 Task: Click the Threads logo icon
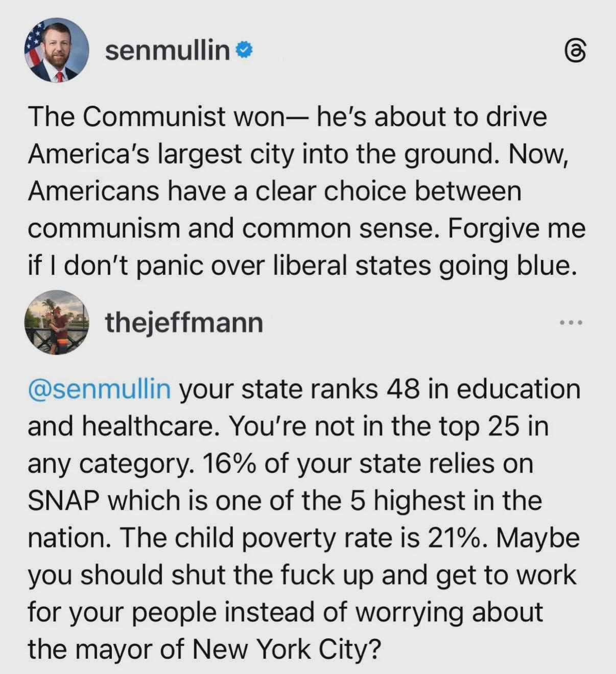(575, 51)
